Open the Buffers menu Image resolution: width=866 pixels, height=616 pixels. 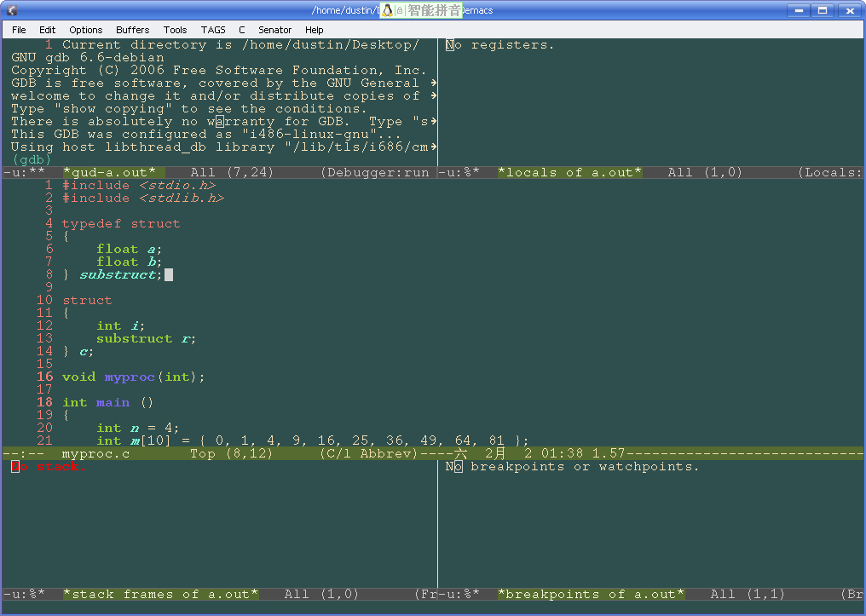click(x=133, y=30)
